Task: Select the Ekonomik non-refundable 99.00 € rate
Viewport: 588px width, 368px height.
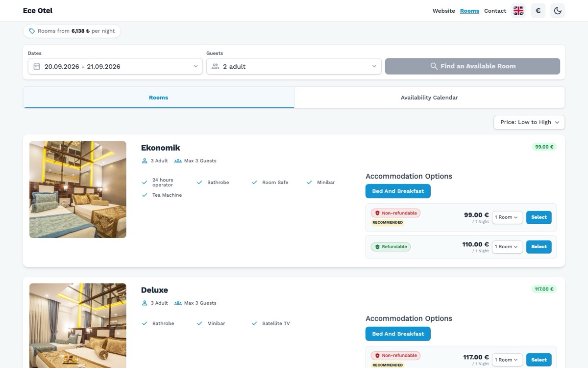Action: (539, 217)
